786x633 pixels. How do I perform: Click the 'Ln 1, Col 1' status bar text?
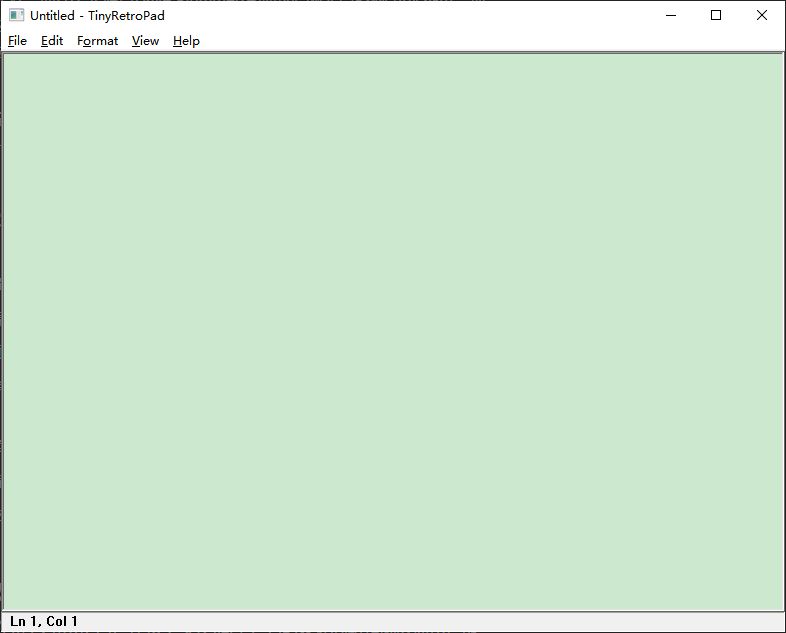pyautogui.click(x=44, y=621)
